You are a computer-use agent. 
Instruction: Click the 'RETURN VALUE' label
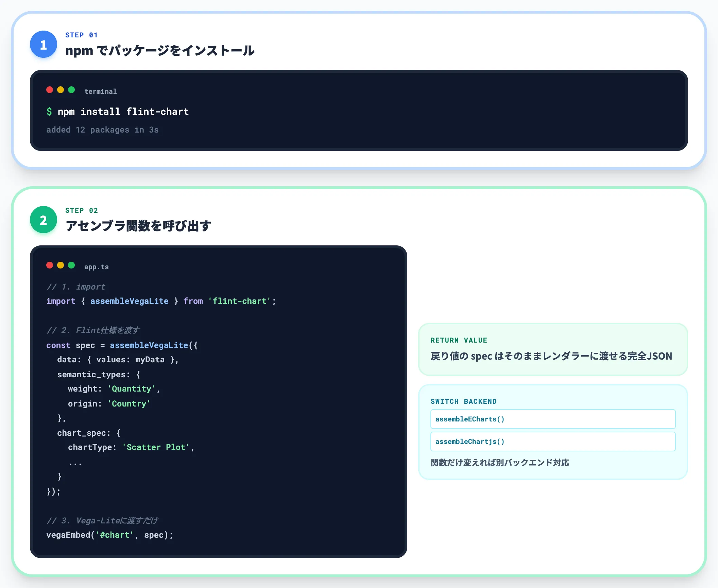(459, 340)
